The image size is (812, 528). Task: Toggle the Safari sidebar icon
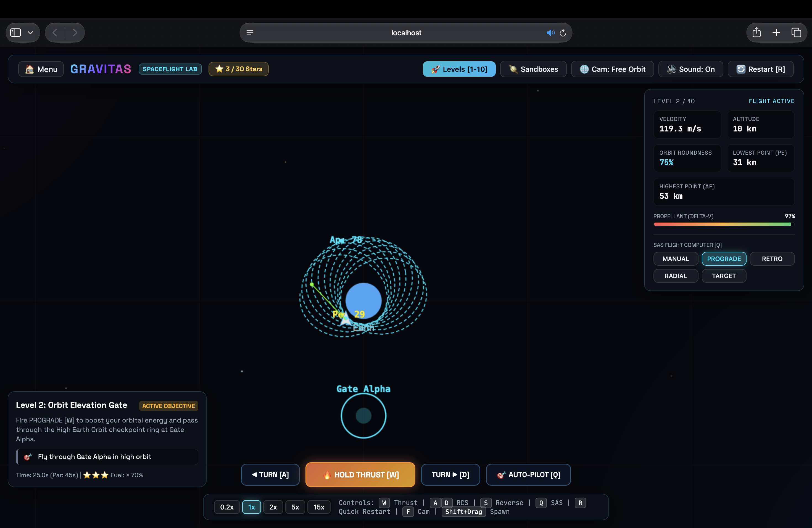(16, 33)
